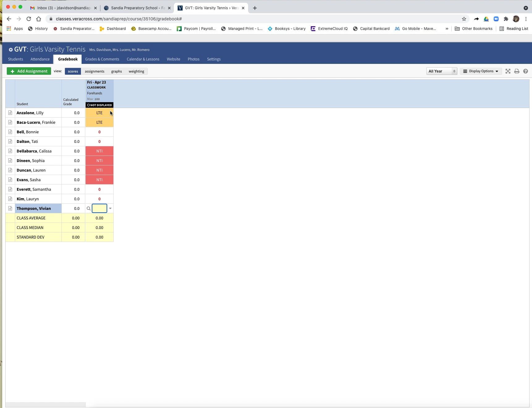Open the Google Drive extension icon
The width and height of the screenshot is (532, 408).
[x=486, y=19]
